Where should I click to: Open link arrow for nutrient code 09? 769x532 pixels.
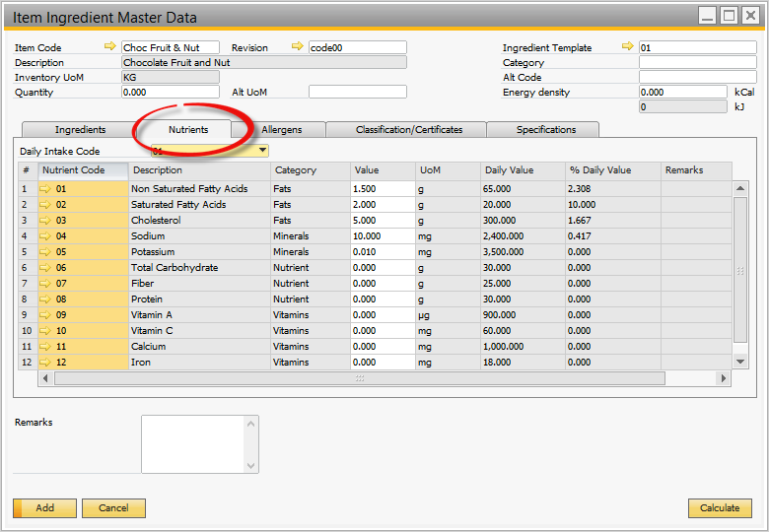pos(45,315)
